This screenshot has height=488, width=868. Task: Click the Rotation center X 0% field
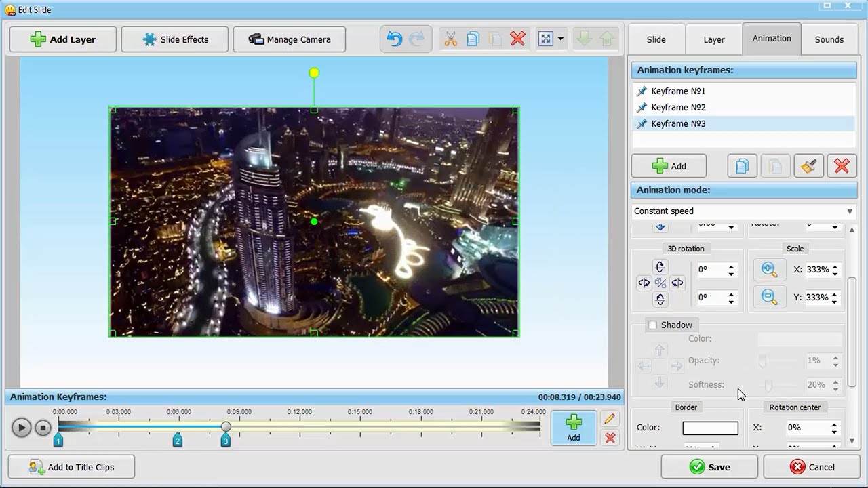tap(807, 428)
